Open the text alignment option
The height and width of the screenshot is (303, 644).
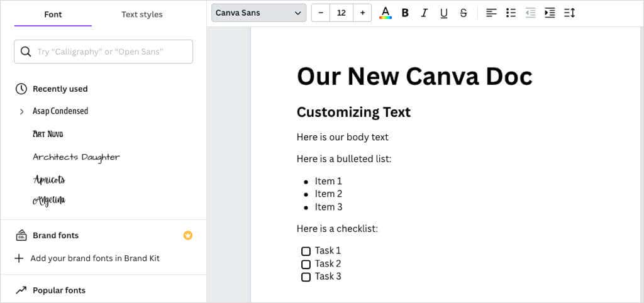click(x=492, y=13)
